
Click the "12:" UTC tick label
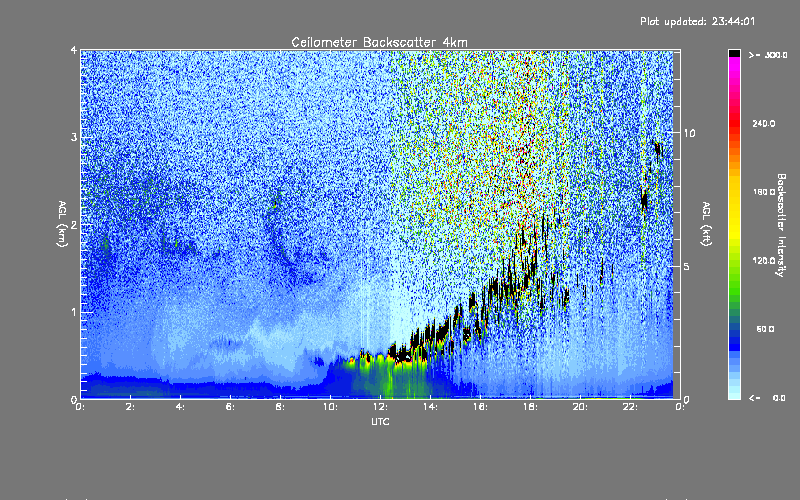[x=380, y=407]
